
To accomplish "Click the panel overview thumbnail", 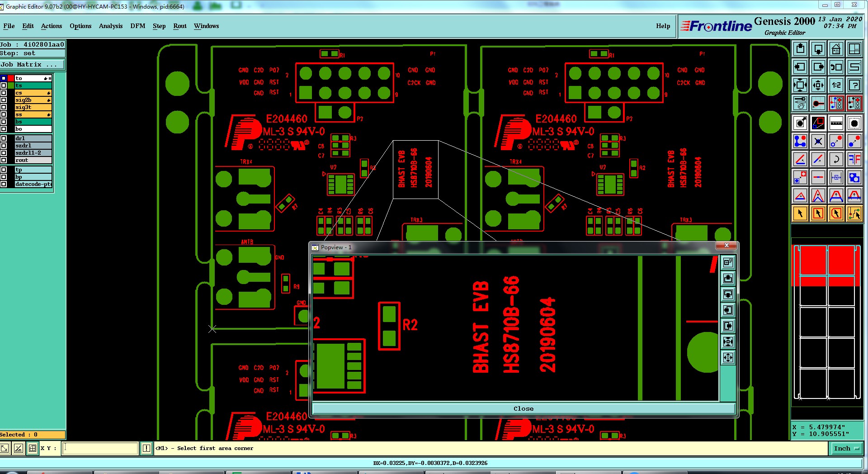I will [x=827, y=322].
